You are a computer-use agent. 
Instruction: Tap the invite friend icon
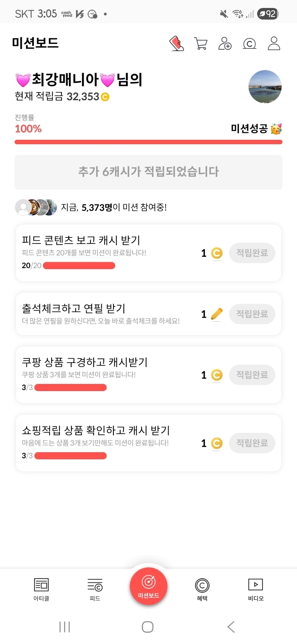225,44
